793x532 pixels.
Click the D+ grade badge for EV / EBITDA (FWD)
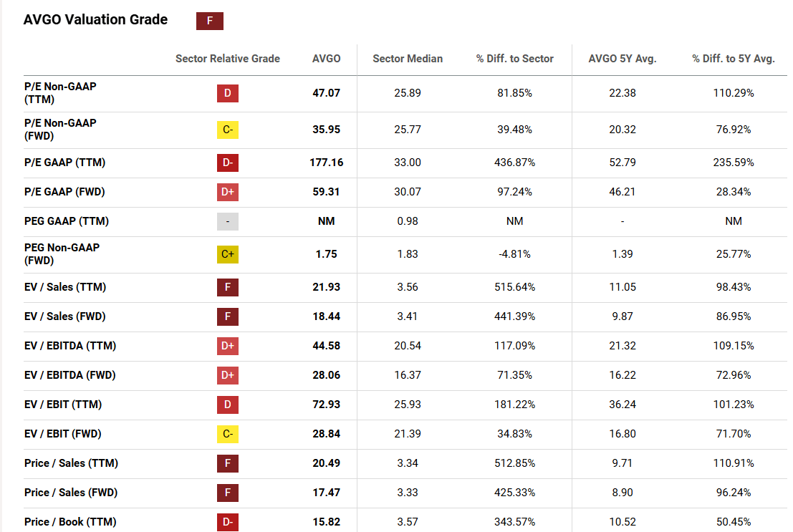(x=228, y=375)
